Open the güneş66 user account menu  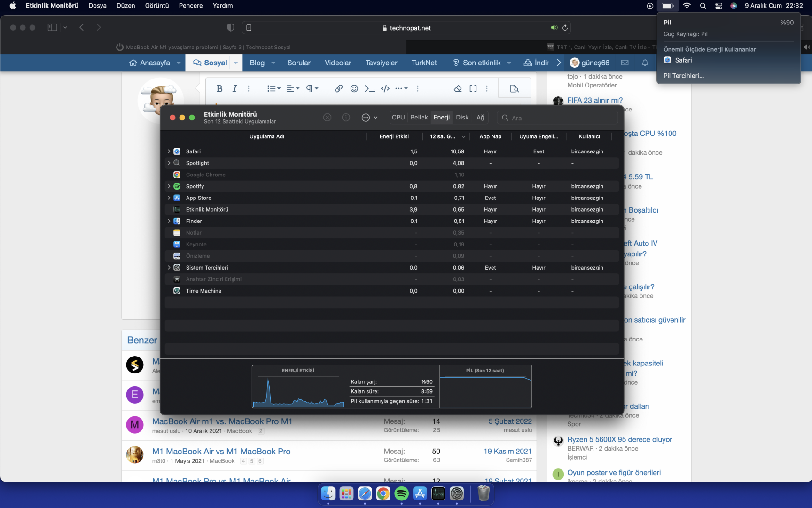point(590,63)
